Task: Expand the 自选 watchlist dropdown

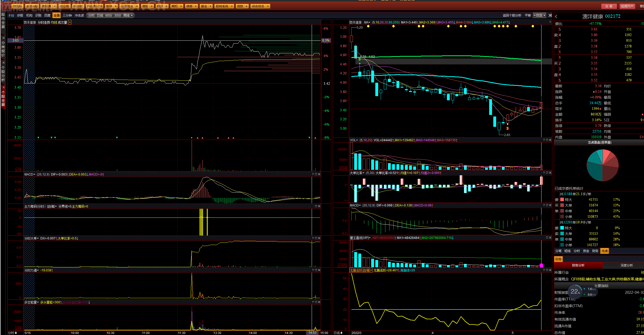Action: coord(540,15)
